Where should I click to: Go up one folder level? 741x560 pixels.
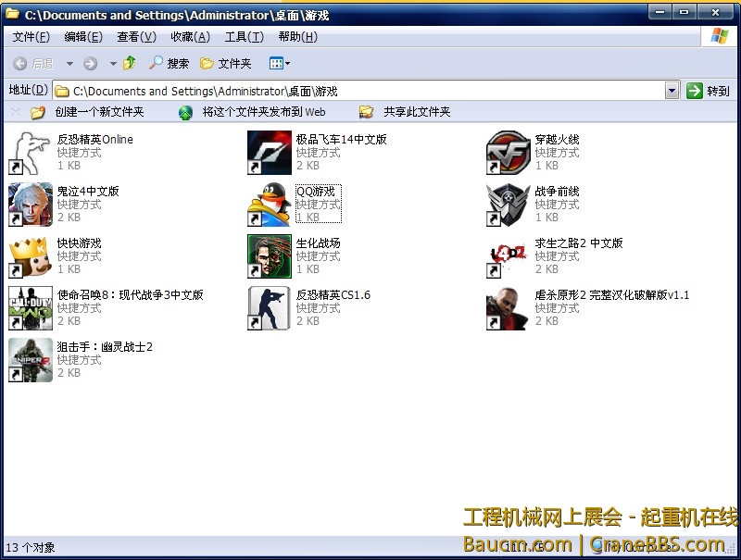[130, 63]
